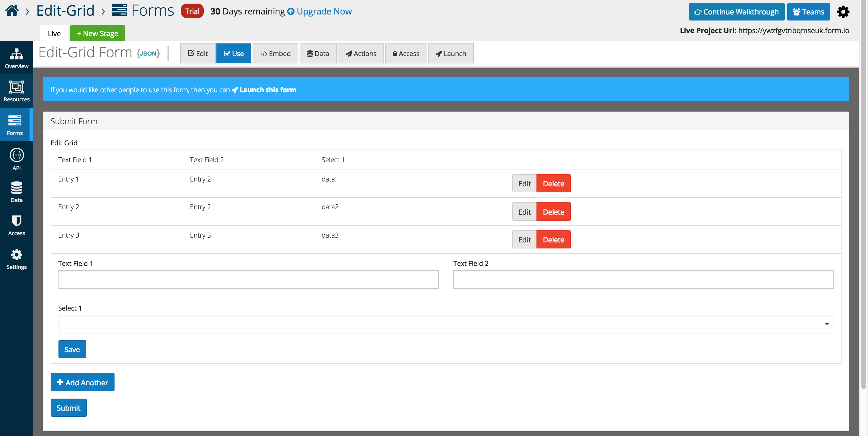The image size is (868, 436).
Task: Edit the Entry 1 data1 row
Action: (x=524, y=183)
